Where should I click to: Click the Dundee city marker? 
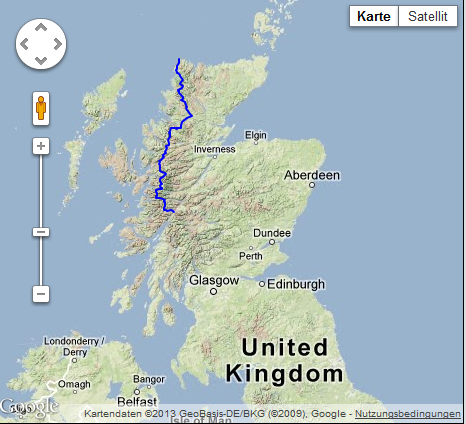click(x=272, y=242)
